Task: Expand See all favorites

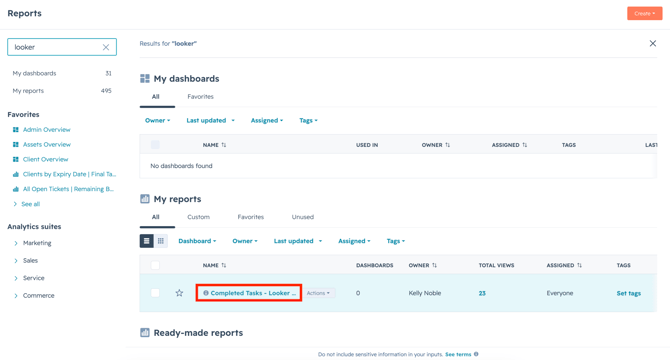Action: coord(26,204)
